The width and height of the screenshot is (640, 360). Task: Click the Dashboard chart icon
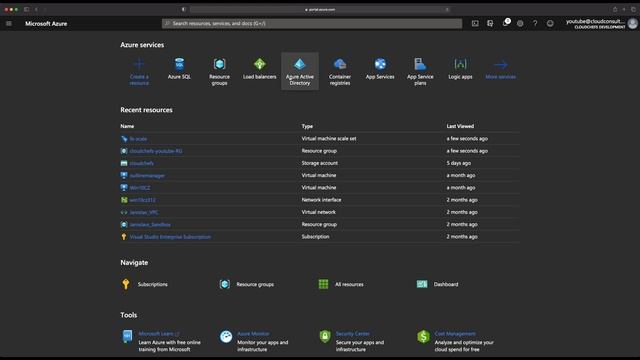coord(422,284)
